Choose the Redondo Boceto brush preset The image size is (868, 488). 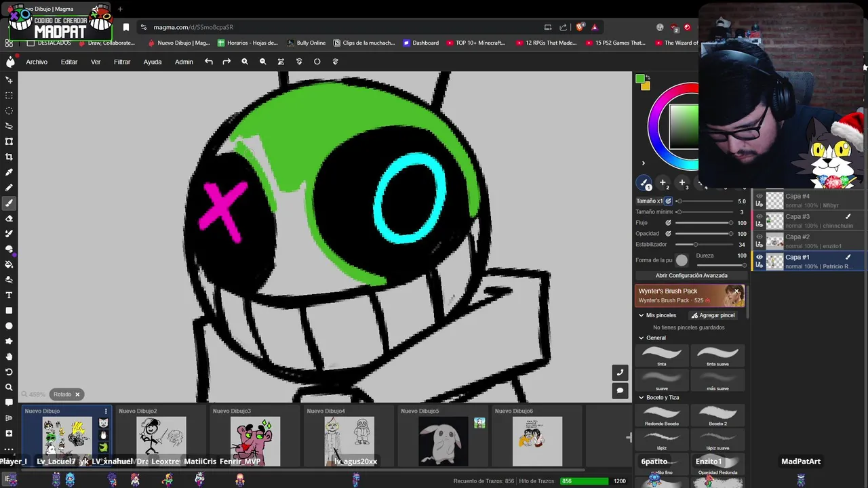point(662,415)
